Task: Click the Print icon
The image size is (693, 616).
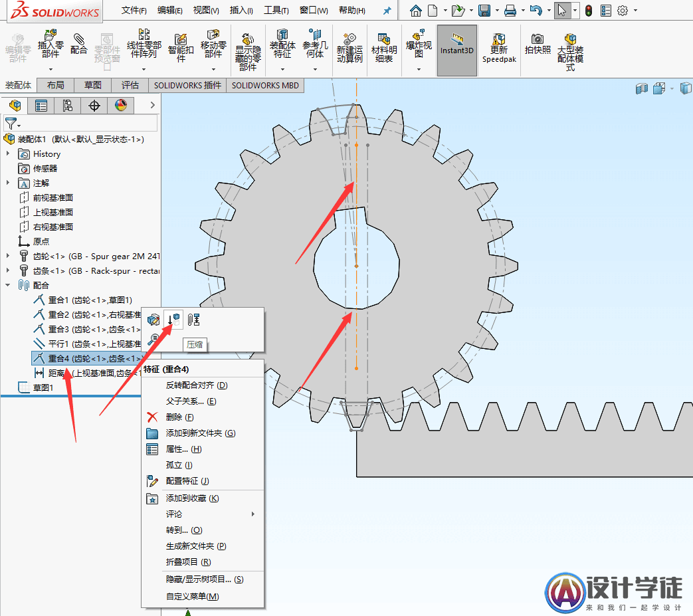Action: pyautogui.click(x=510, y=11)
